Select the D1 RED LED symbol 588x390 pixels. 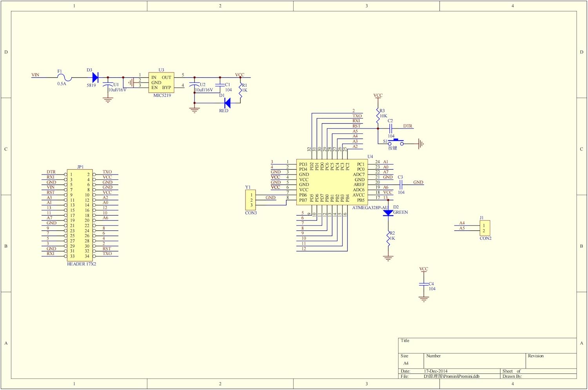(x=227, y=103)
